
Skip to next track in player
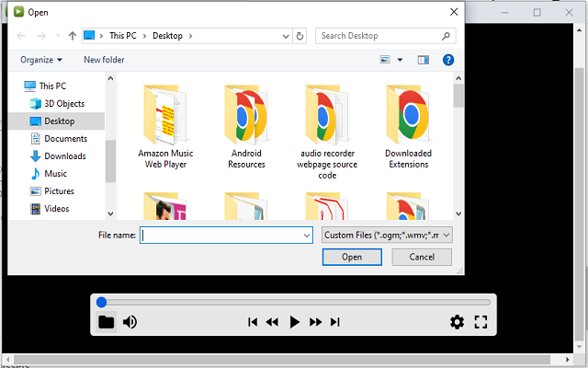pos(334,322)
